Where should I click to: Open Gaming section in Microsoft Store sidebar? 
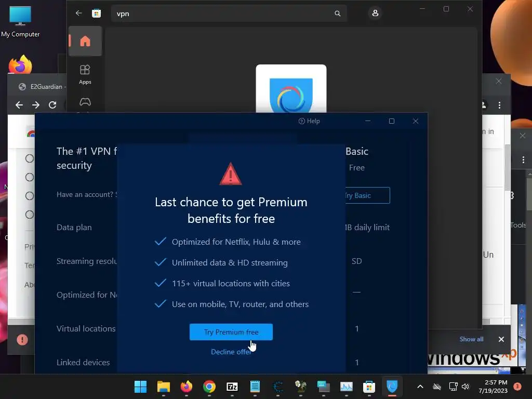pyautogui.click(x=85, y=102)
